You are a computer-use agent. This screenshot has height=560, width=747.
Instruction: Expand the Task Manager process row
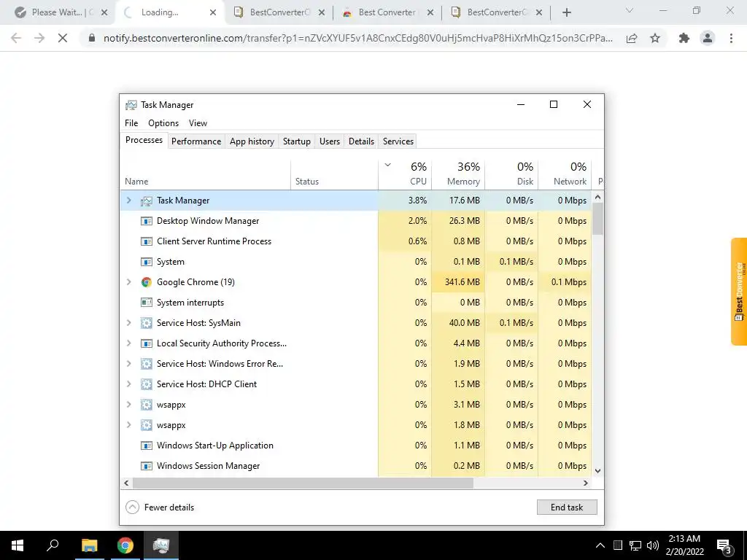coord(128,201)
